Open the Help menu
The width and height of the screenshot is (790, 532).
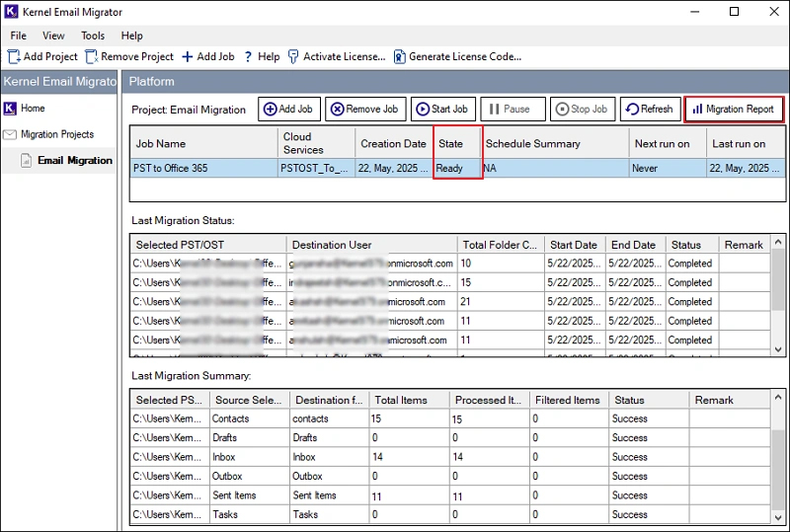(x=132, y=36)
